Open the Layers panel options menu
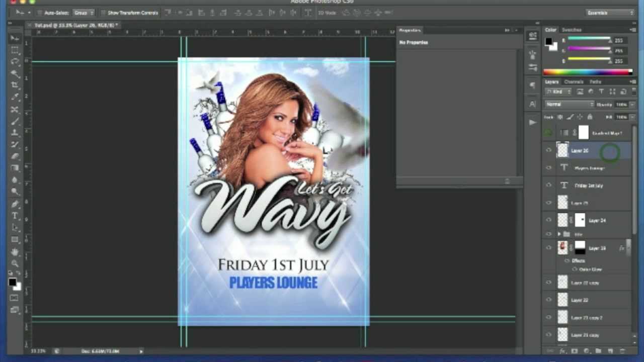Viewport: 644px width, 362px height. pyautogui.click(x=633, y=81)
